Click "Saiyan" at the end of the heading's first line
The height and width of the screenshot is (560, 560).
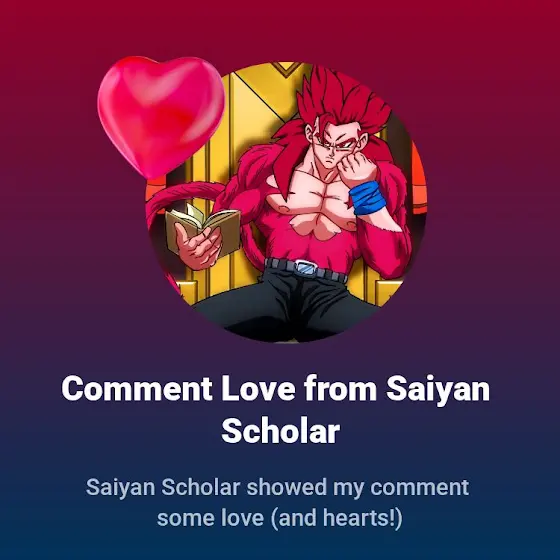[x=438, y=390]
